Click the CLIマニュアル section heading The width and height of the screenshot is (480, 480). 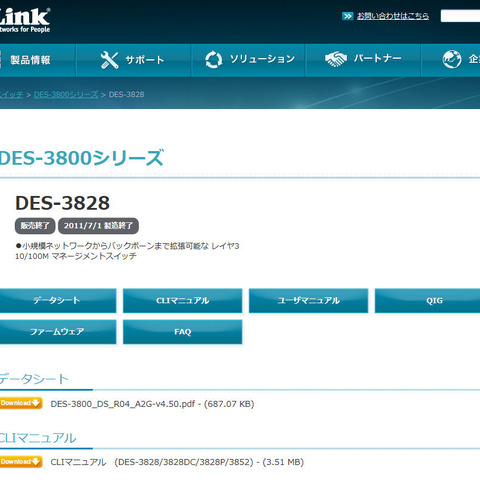38,438
